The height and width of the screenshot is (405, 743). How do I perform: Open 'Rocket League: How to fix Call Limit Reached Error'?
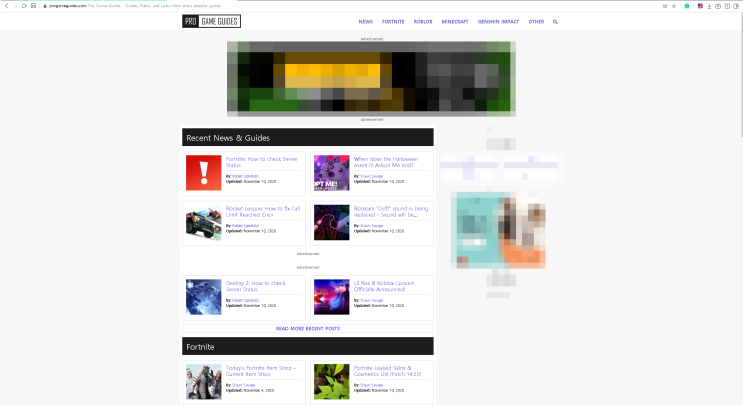(x=263, y=211)
